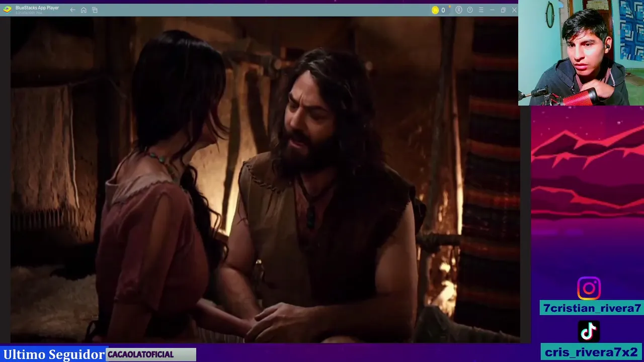The height and width of the screenshot is (362, 644).
Task: Click the BlueStacks App Player title text
Action: (37, 8)
